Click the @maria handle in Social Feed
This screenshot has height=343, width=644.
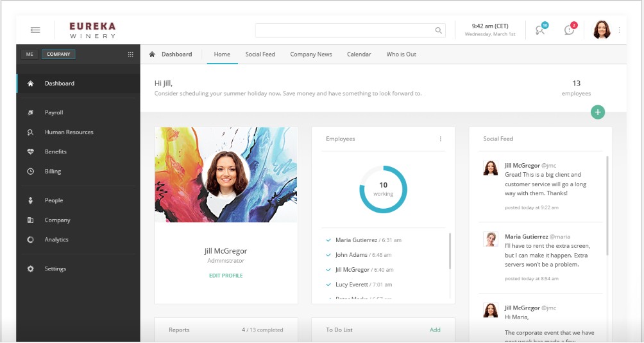tap(560, 237)
